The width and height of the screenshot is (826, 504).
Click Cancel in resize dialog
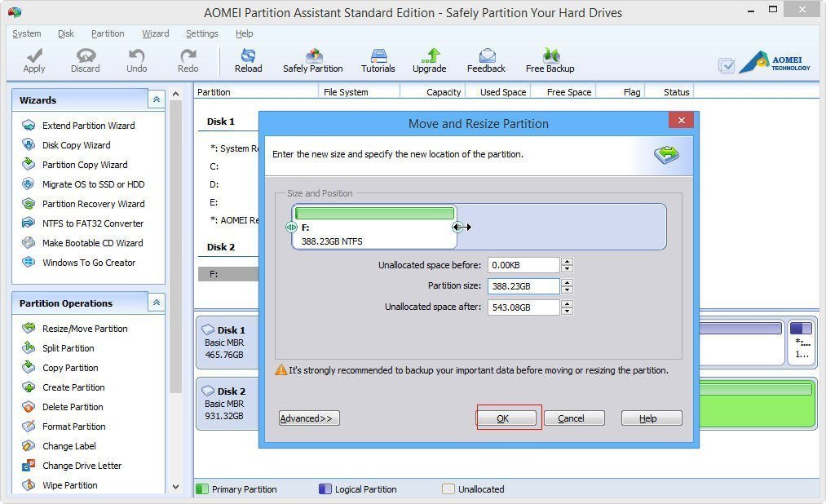574,418
